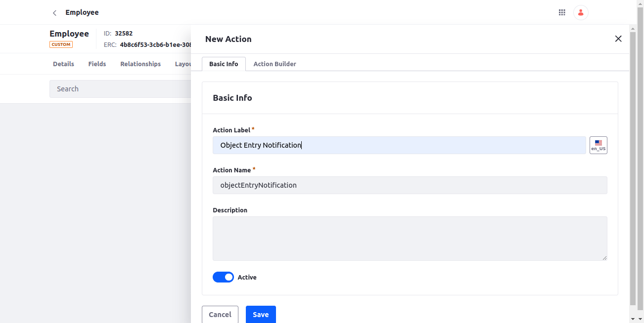
Task: Click the Action Name input field
Action: click(410, 185)
